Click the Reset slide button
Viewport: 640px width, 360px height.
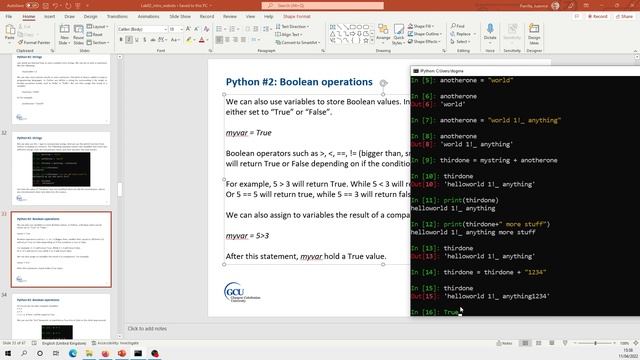point(95,34)
